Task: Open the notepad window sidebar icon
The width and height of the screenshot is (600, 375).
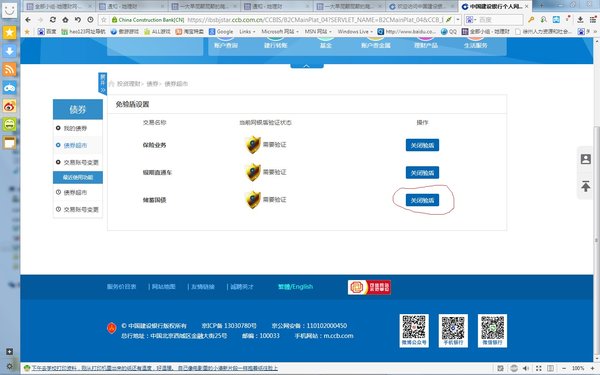Action: tap(10, 143)
